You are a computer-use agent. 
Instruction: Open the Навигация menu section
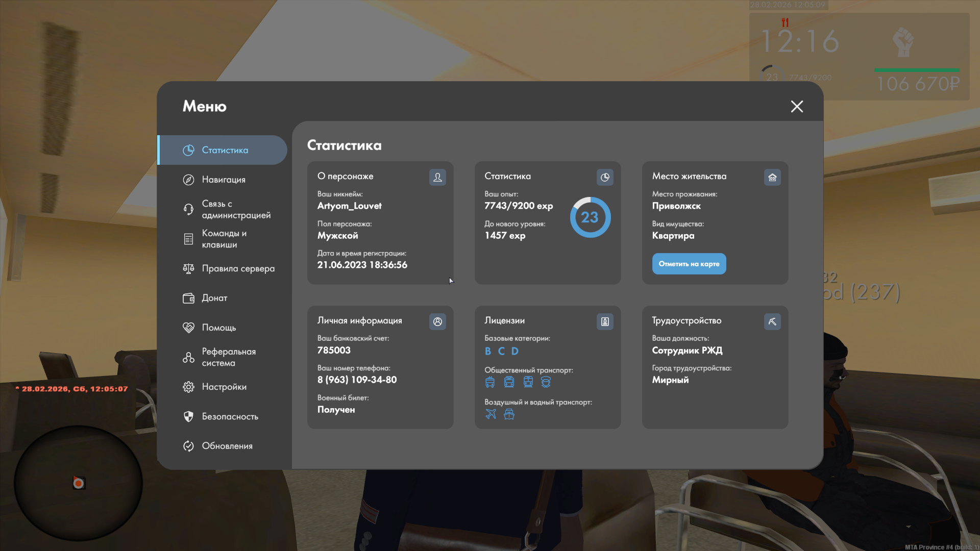[224, 180]
